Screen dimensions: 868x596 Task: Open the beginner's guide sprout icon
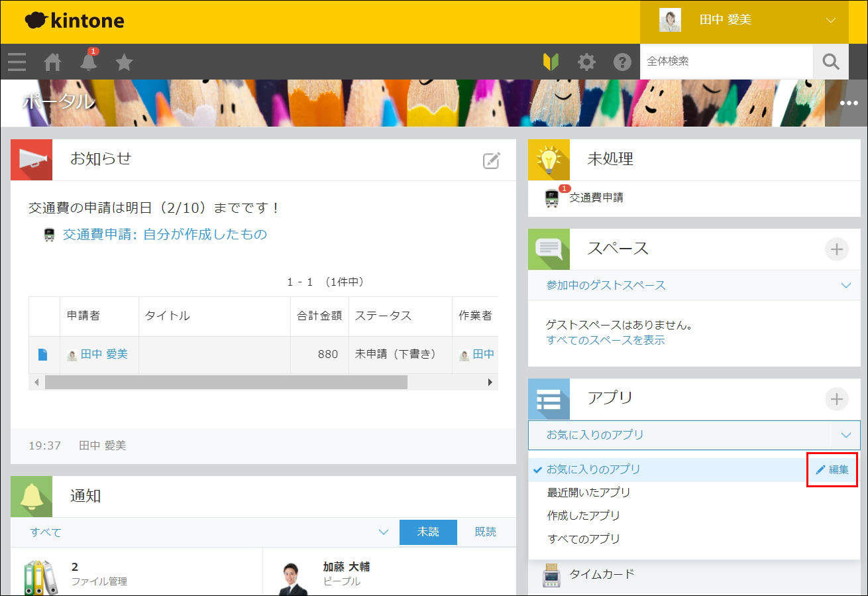(552, 62)
